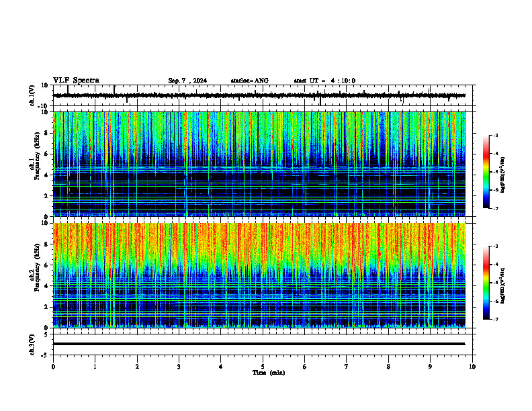Click time axis tick label "9"
The image size is (532, 411).
click(x=430, y=367)
